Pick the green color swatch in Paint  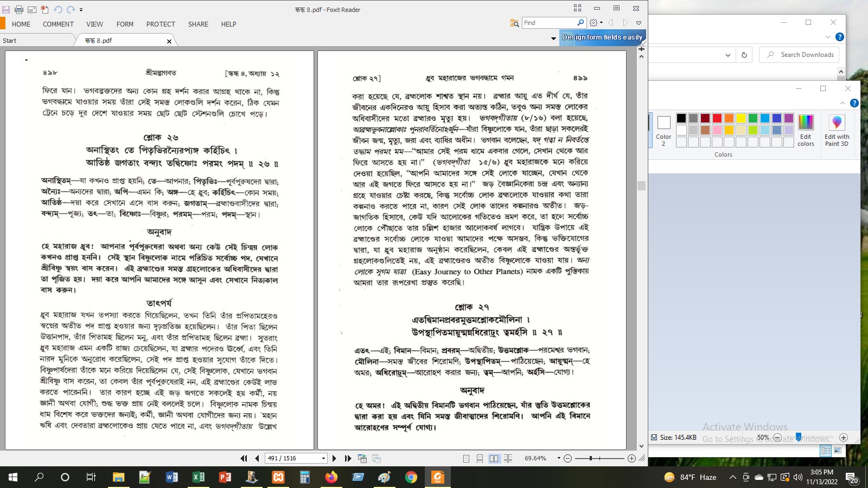(753, 118)
